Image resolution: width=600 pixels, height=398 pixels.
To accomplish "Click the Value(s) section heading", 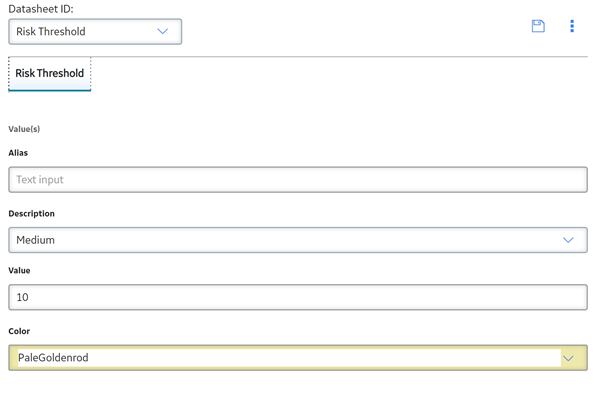I will [24, 129].
